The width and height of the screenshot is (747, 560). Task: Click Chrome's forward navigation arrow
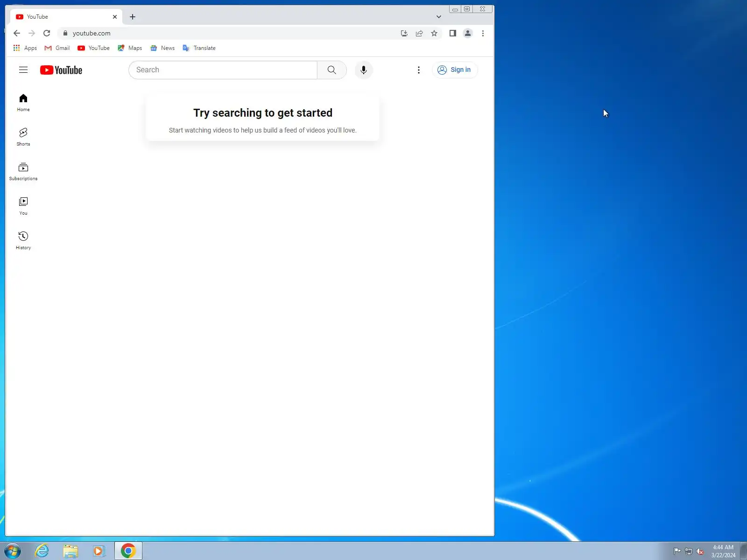click(x=32, y=33)
